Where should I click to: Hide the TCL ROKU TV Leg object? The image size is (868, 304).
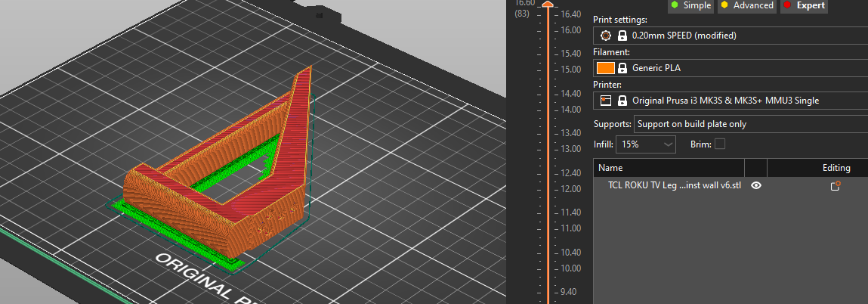coord(755,185)
